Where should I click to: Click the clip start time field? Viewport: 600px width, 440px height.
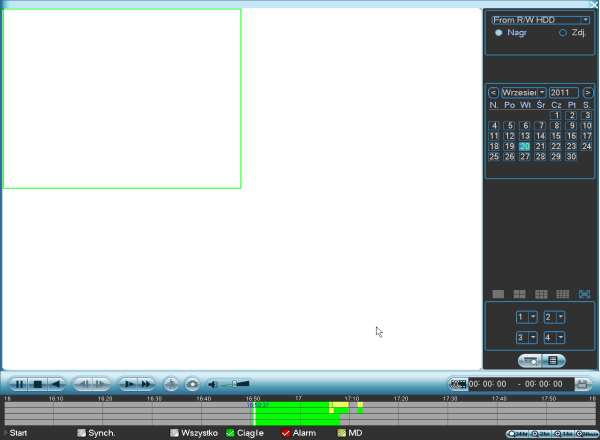pos(488,384)
